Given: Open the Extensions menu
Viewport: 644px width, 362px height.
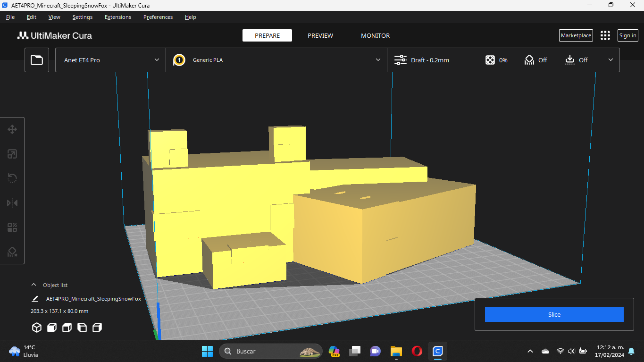Looking at the screenshot, I should 117,17.
